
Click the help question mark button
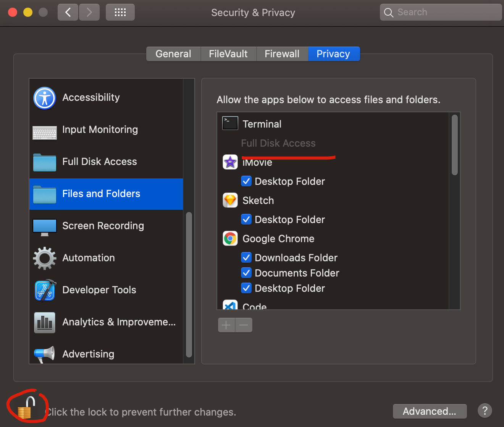(x=485, y=411)
